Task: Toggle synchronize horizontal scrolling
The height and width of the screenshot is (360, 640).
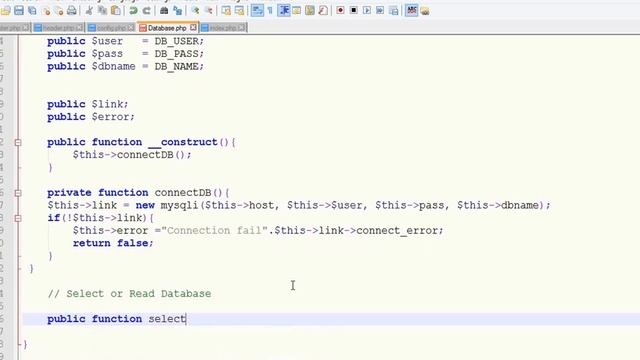Action: pyautogui.click(x=239, y=10)
